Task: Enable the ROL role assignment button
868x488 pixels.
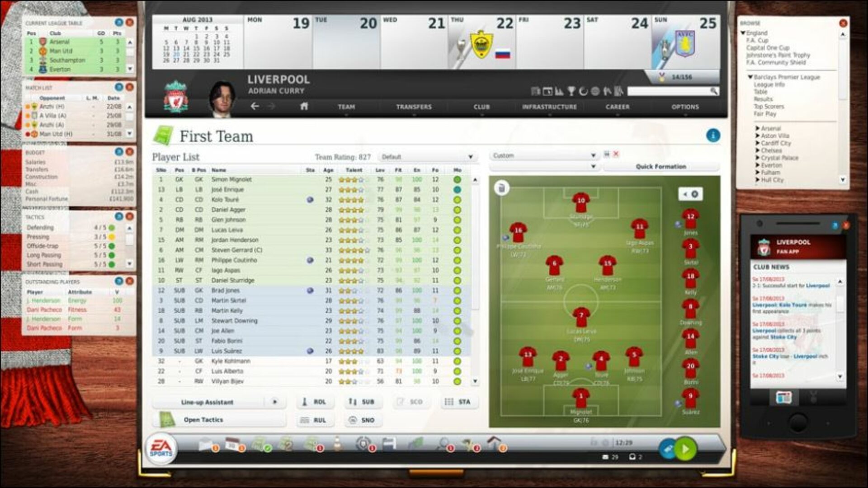Action: click(x=312, y=401)
